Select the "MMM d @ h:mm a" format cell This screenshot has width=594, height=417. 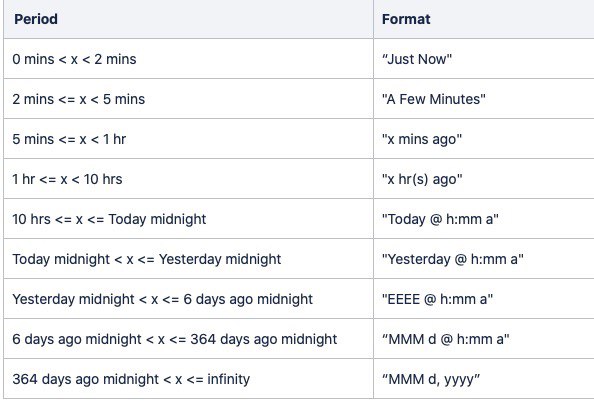coord(484,339)
